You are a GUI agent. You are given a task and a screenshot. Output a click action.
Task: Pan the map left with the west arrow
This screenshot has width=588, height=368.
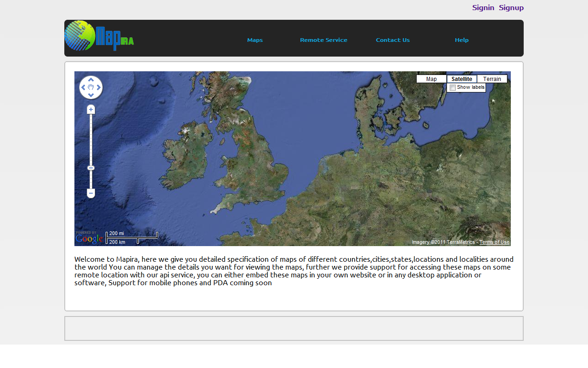83,87
